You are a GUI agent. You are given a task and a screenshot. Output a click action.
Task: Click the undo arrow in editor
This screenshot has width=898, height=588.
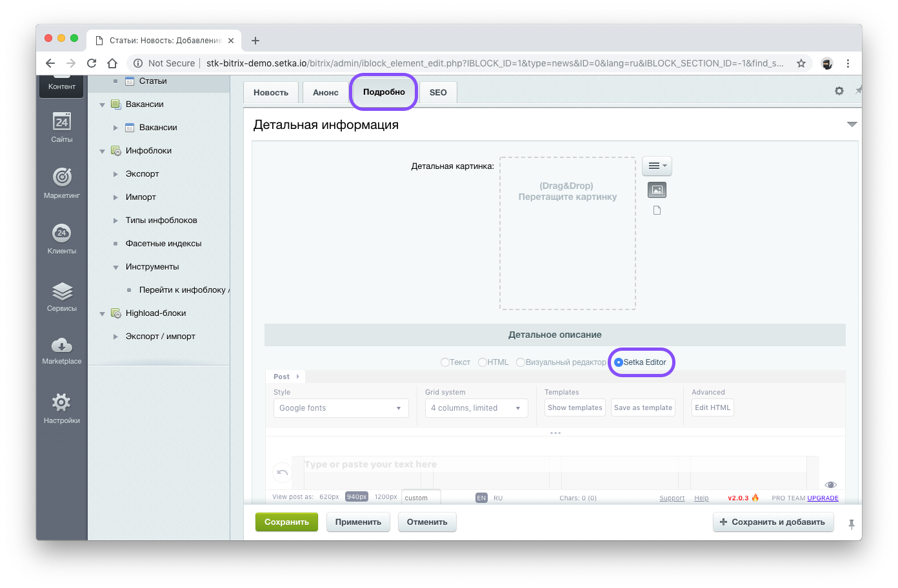282,473
